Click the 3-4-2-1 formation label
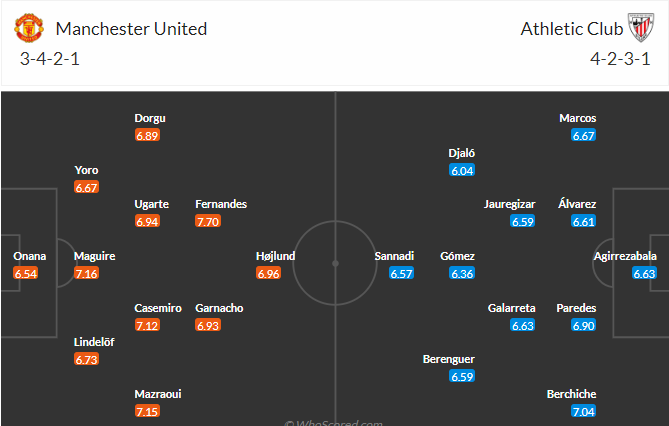Screen dimensions: 669x426 49,59
